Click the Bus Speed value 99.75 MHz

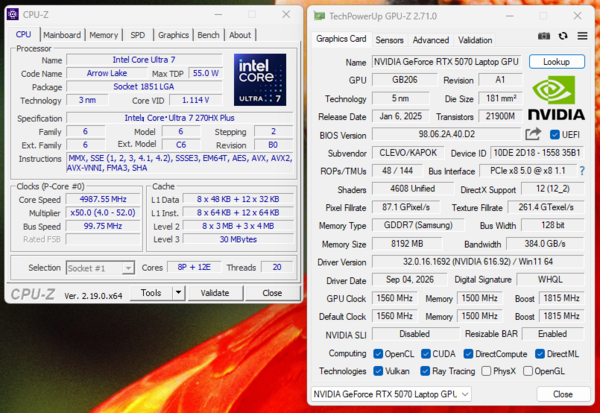[103, 226]
